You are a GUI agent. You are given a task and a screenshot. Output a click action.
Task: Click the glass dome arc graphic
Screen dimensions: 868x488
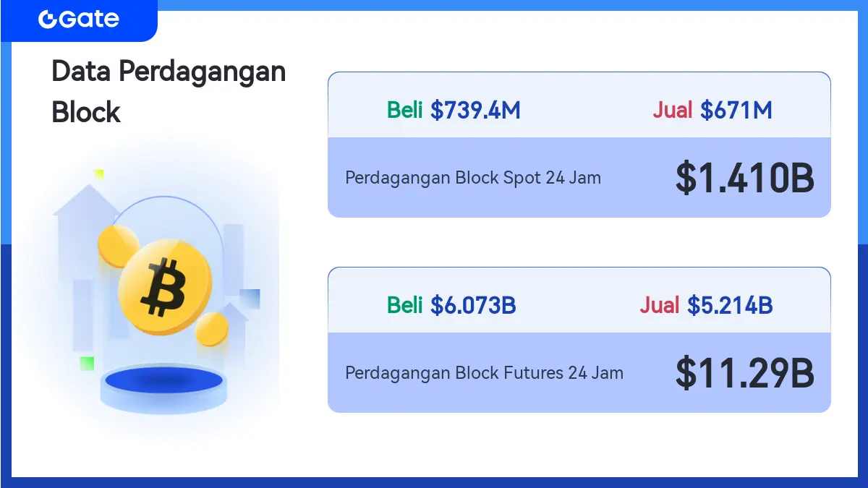[x=166, y=224]
